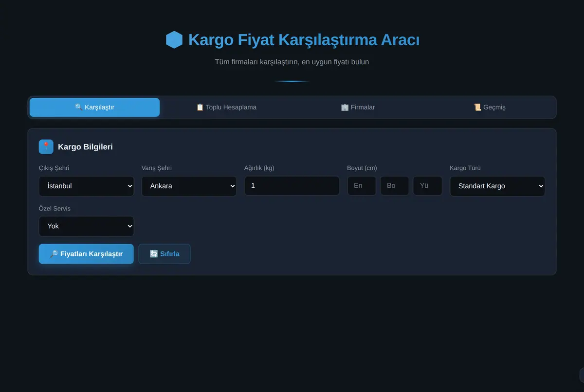The image size is (584, 392).
Task: Select the En dimension field
Action: pos(362,186)
